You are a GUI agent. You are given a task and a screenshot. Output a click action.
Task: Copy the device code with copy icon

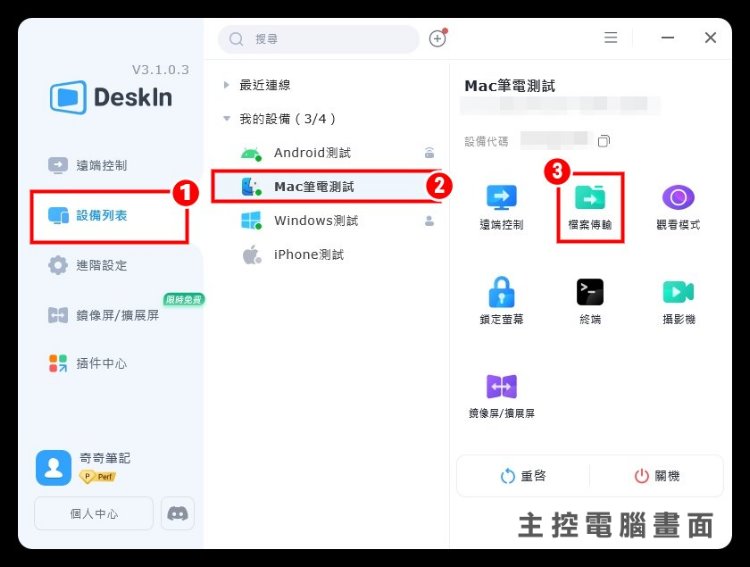pos(604,141)
